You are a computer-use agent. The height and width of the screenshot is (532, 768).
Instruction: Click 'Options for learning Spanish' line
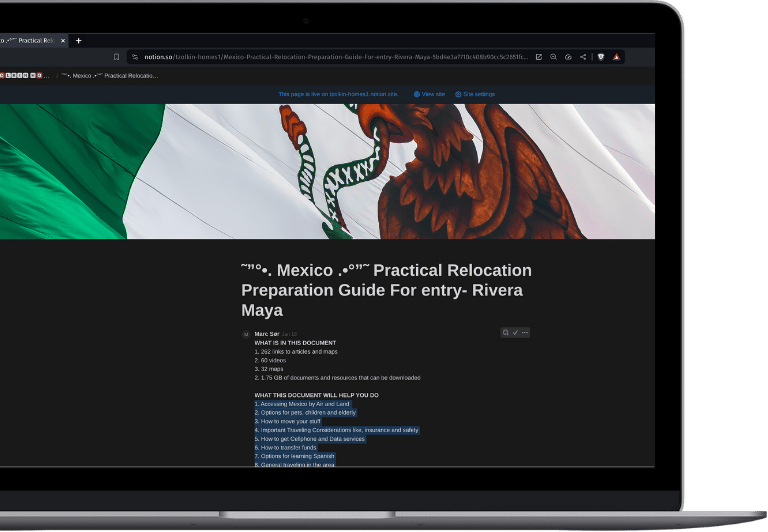click(x=294, y=456)
